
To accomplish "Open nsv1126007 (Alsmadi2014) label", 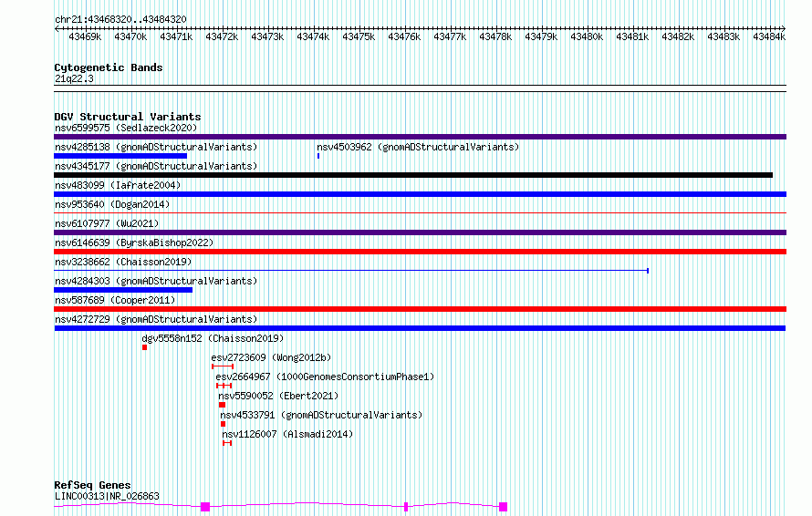I will [x=287, y=434].
